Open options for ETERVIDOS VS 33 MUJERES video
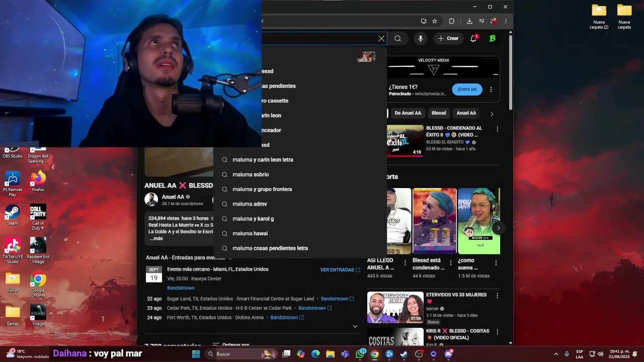The height and width of the screenshot is (362, 644). coord(498,296)
